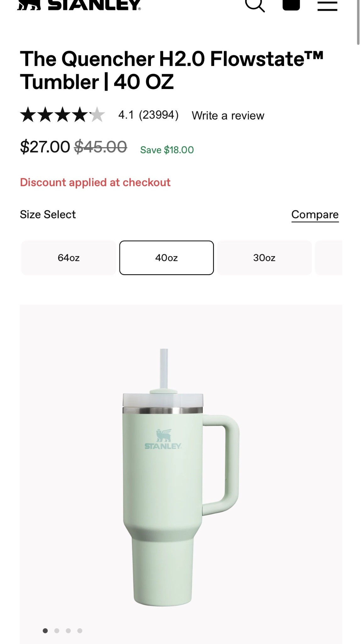Open the Compare sizes link
This screenshot has height=644, width=362.
[x=315, y=214]
